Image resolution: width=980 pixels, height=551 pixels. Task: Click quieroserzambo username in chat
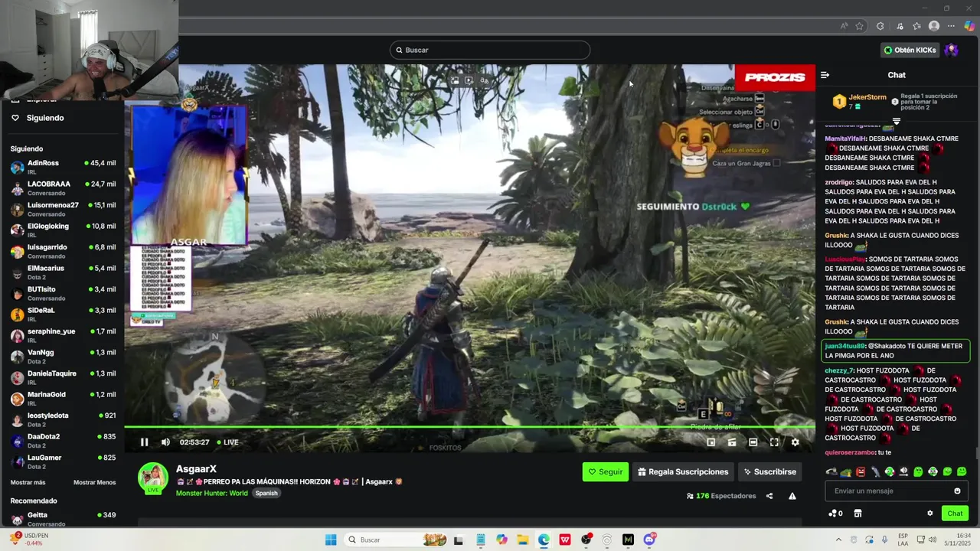[x=850, y=452]
